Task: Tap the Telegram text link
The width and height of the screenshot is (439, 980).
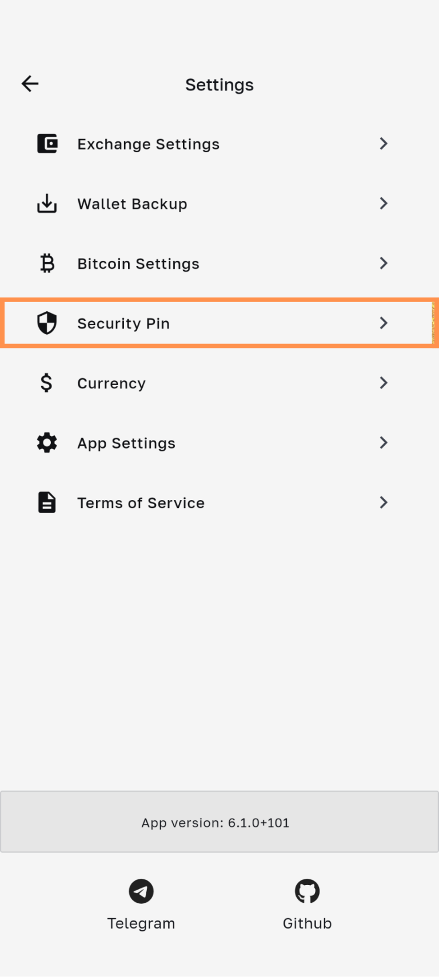Action: pyautogui.click(x=141, y=923)
